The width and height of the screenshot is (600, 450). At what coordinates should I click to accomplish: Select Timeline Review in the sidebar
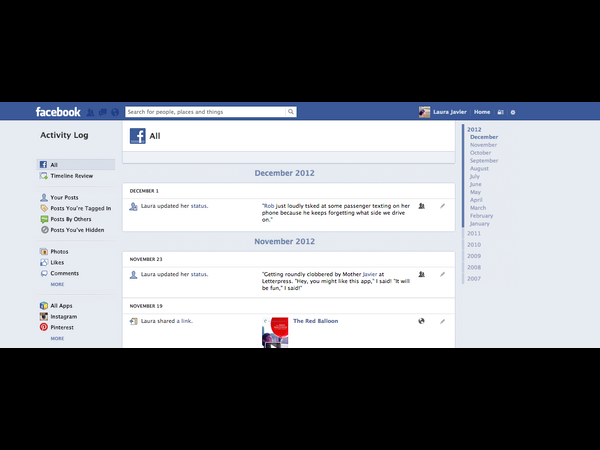71,176
